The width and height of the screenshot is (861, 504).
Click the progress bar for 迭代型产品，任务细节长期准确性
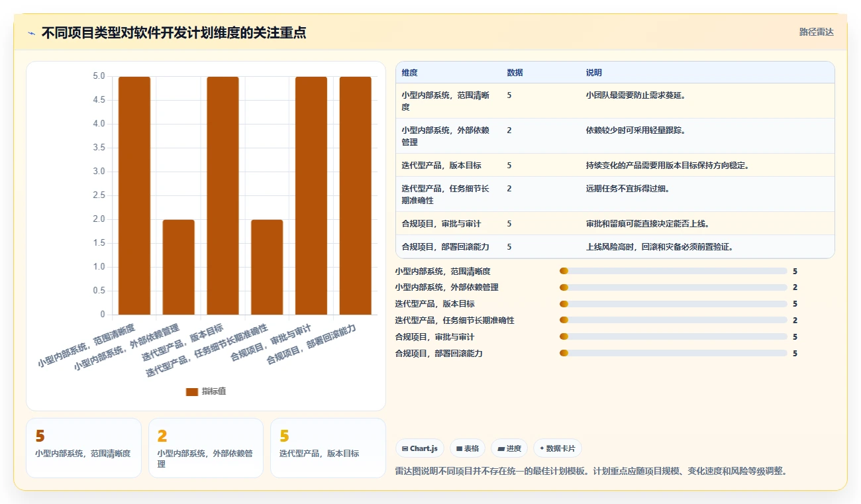(x=673, y=321)
